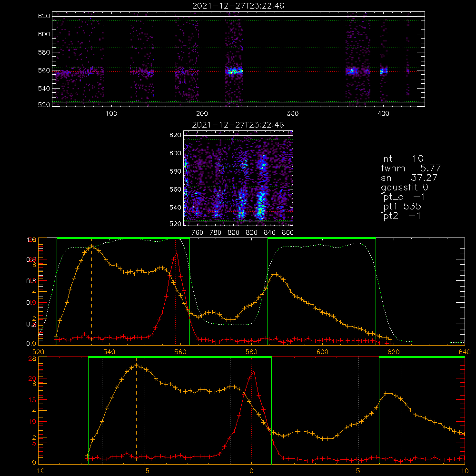Click x-axis label 200 of top spectrogram
Image resolution: width=476 pixels, height=476 pixels.
coord(202,114)
